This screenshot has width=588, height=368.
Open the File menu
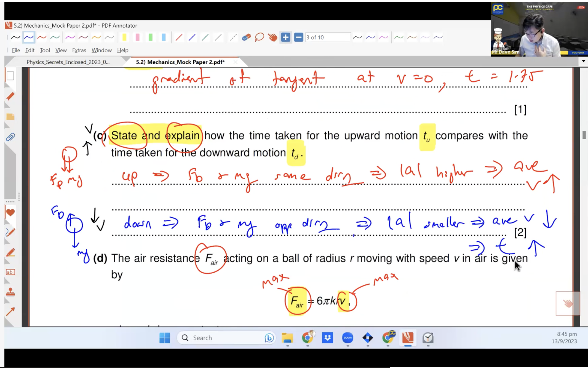16,50
